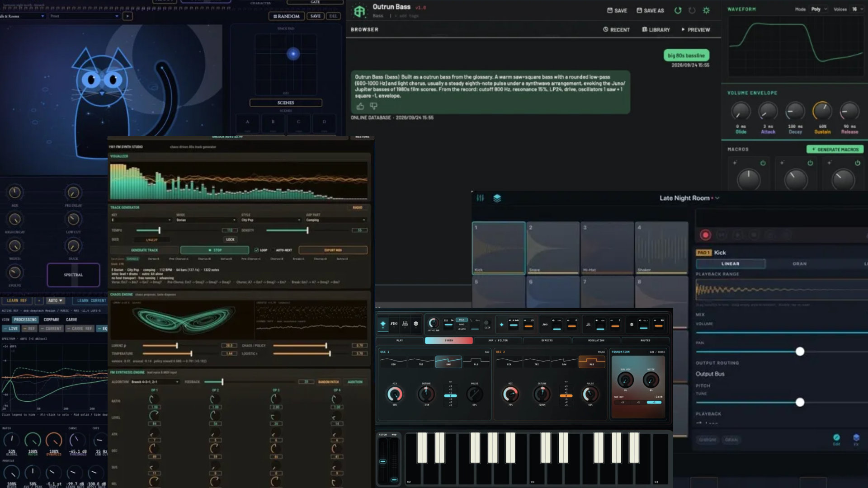Viewport: 868px width, 488px height.
Task: Click the play arrow icon next to preset field
Action: 127,16
